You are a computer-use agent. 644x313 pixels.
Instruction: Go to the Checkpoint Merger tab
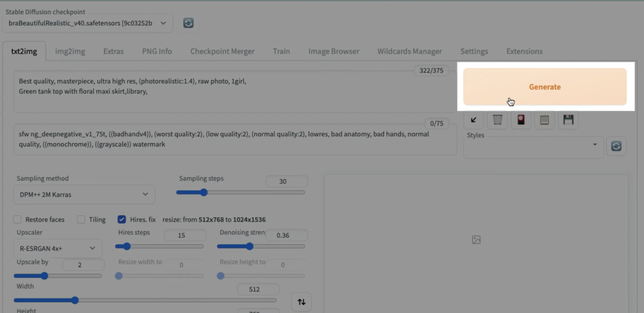click(222, 51)
